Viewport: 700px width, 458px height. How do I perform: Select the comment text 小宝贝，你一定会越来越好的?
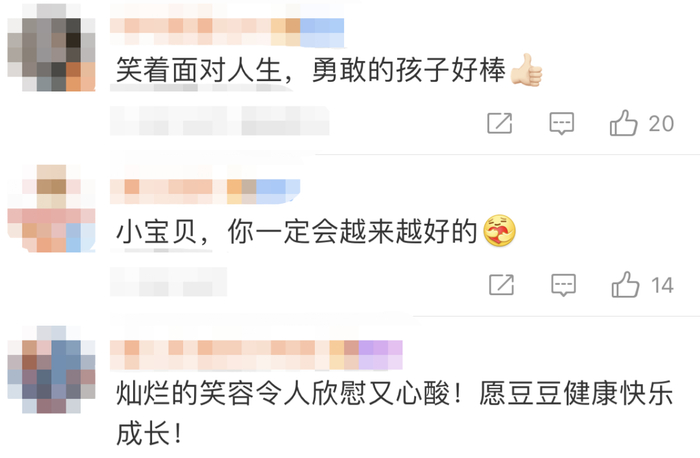point(296,231)
